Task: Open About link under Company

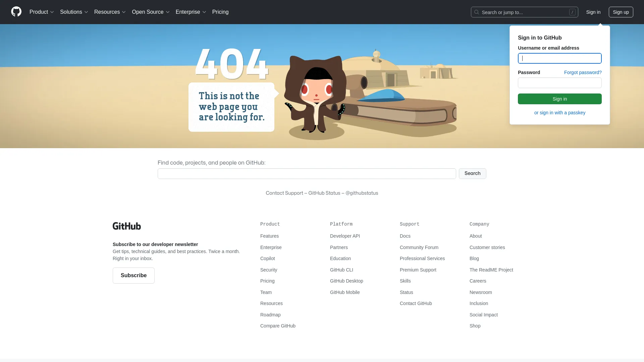Action: tap(476, 236)
